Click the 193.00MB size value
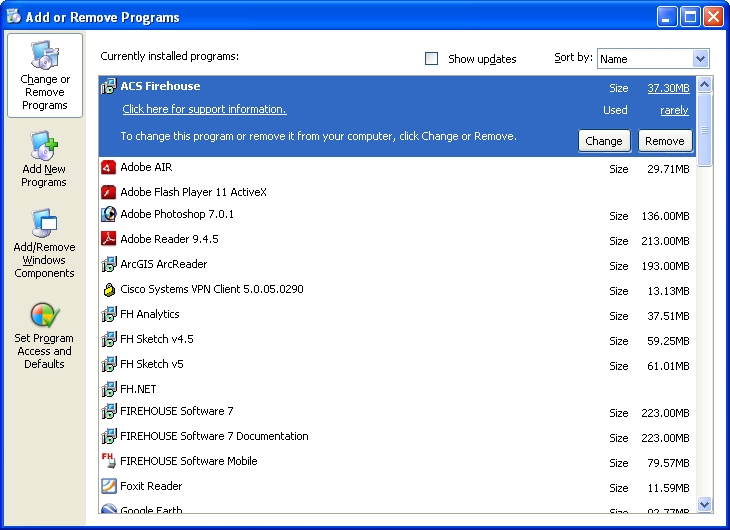 (665, 266)
